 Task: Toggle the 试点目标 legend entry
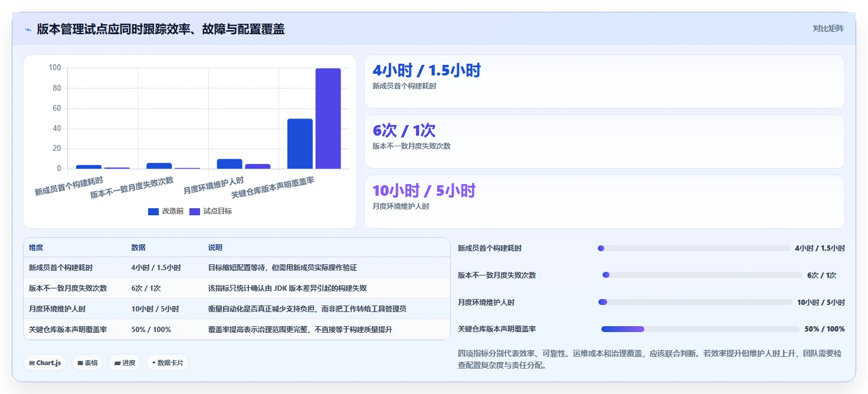click(211, 211)
